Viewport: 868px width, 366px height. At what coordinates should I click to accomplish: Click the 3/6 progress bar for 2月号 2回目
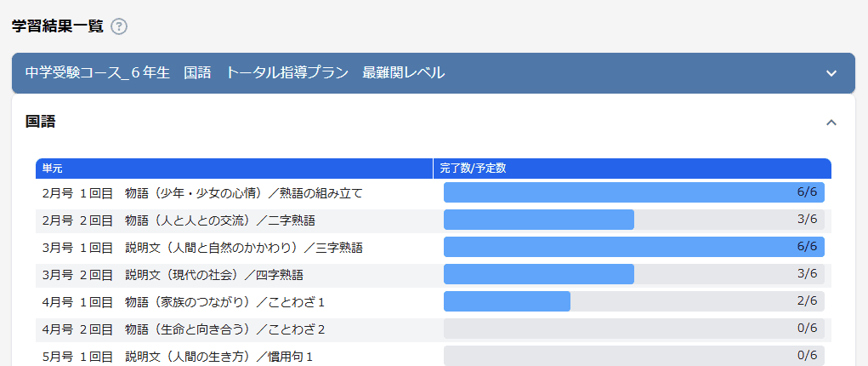coord(633,220)
